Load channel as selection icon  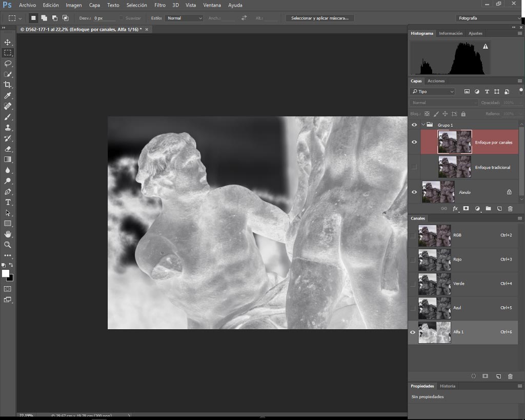click(x=473, y=376)
